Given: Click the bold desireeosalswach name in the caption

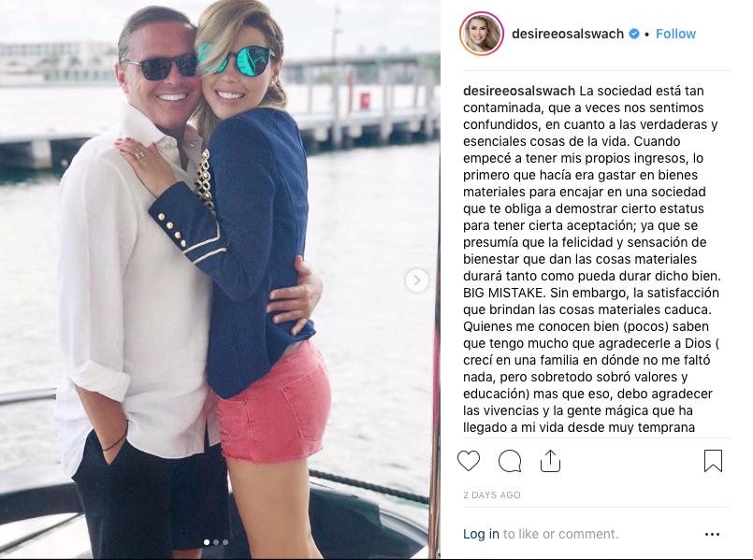Looking at the screenshot, I should coord(518,91).
